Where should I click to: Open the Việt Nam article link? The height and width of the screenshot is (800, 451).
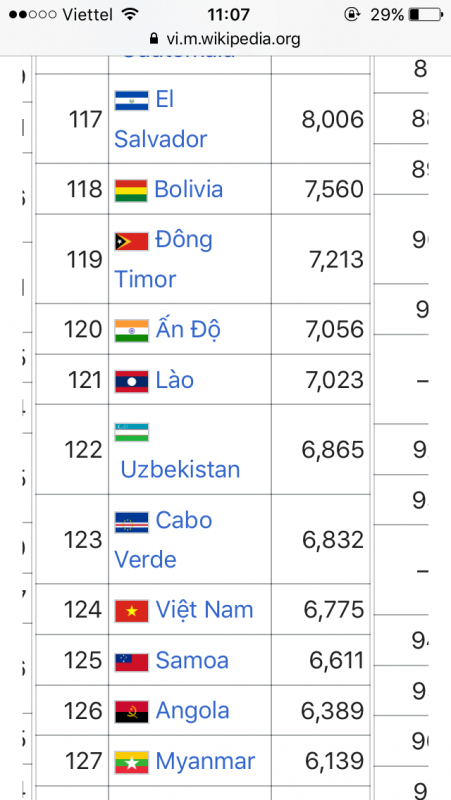coord(204,609)
